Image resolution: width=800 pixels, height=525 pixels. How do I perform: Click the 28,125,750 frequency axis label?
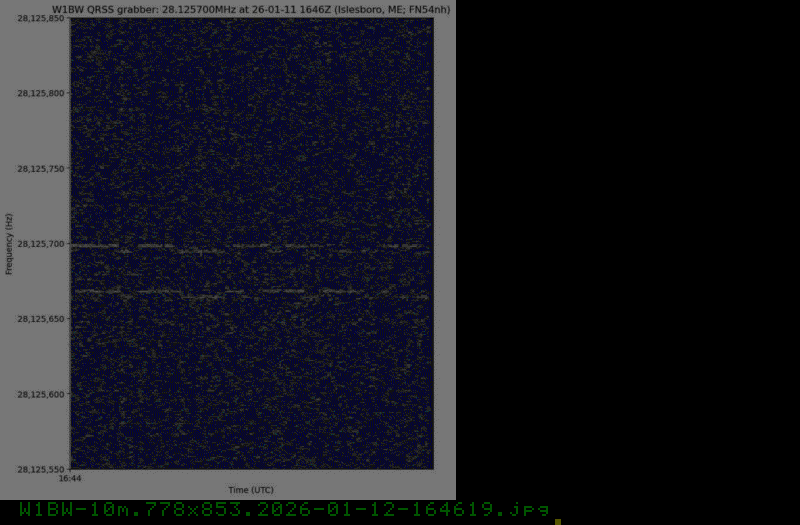point(41,169)
